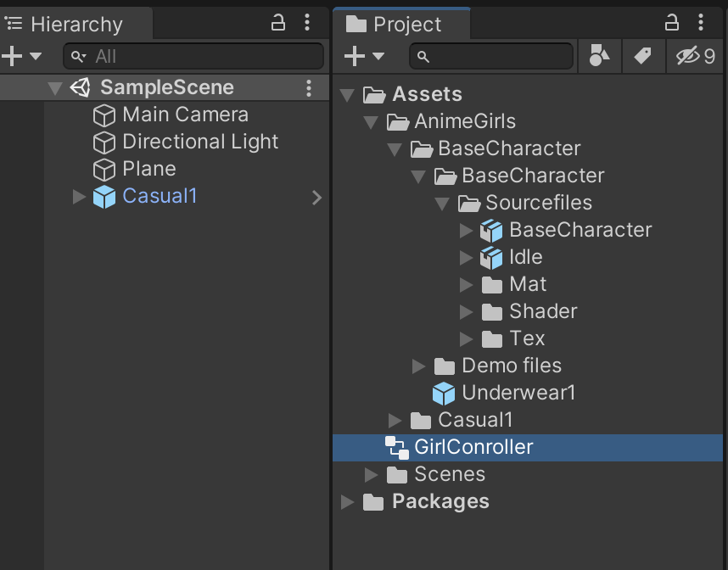
Task: Select Main Camera cube icon
Action: pos(104,115)
